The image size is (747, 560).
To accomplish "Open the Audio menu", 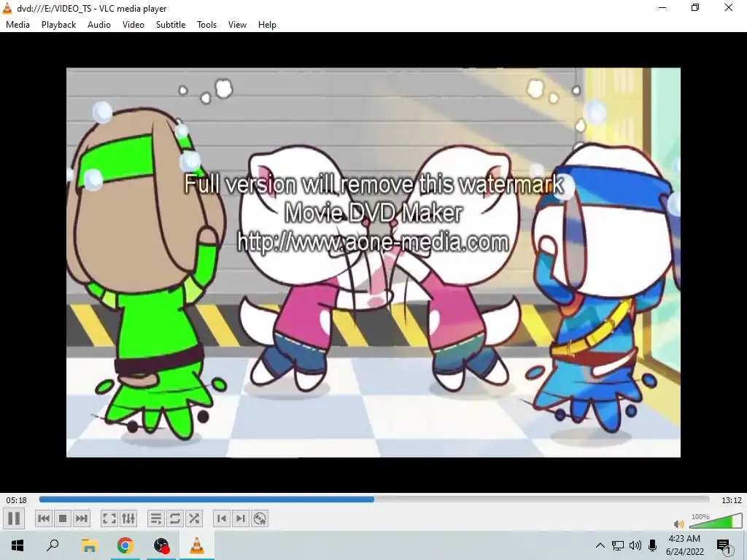I will tap(99, 25).
